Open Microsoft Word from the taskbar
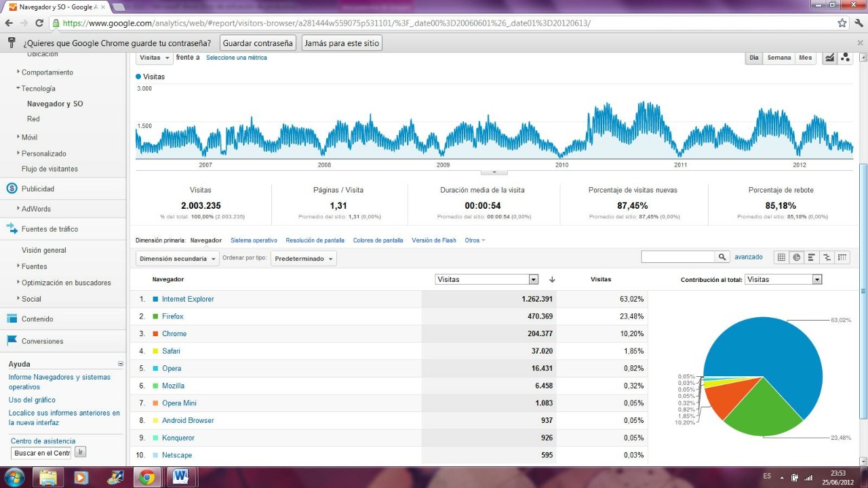The width and height of the screenshot is (868, 488). pos(180,477)
